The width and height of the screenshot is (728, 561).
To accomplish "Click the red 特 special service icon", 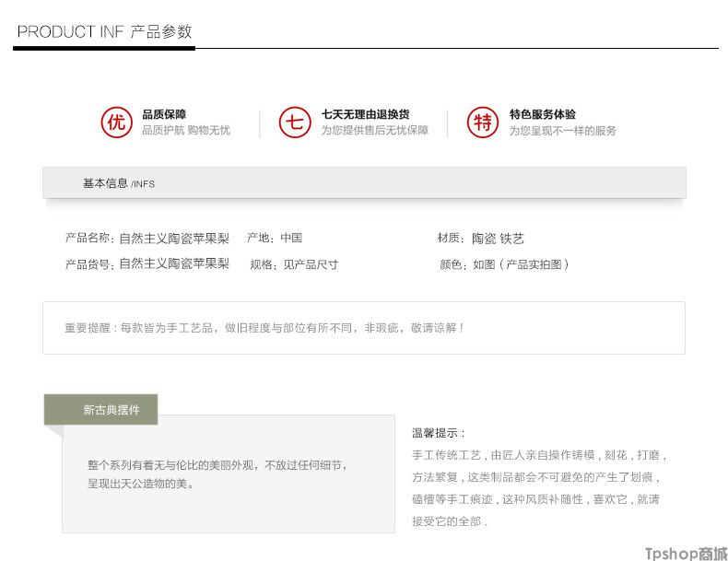I will (483, 123).
